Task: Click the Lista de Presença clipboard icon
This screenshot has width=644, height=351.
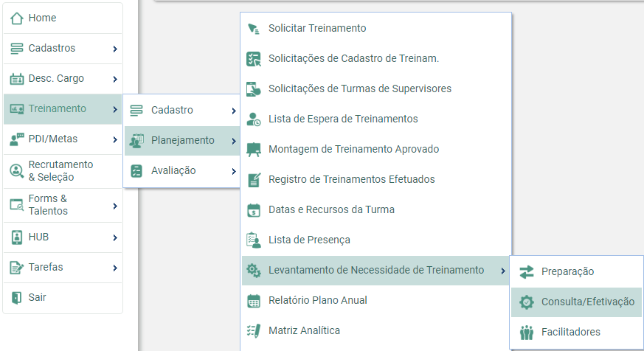Action: [x=254, y=240]
